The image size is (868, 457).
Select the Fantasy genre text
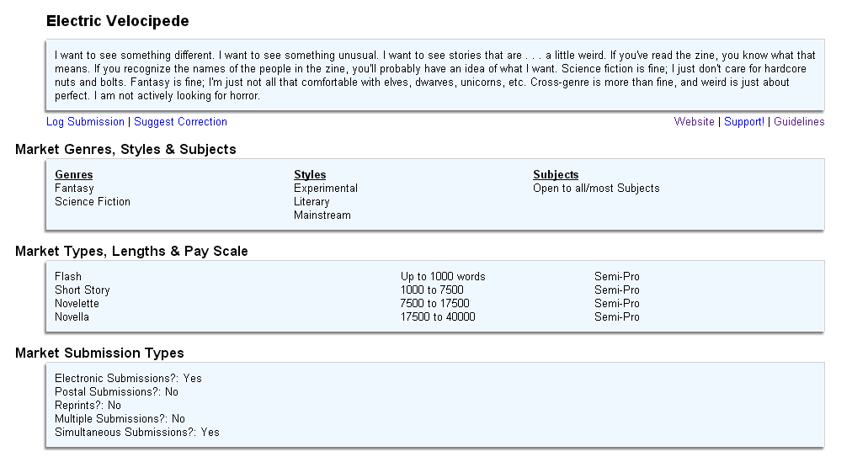tap(74, 189)
